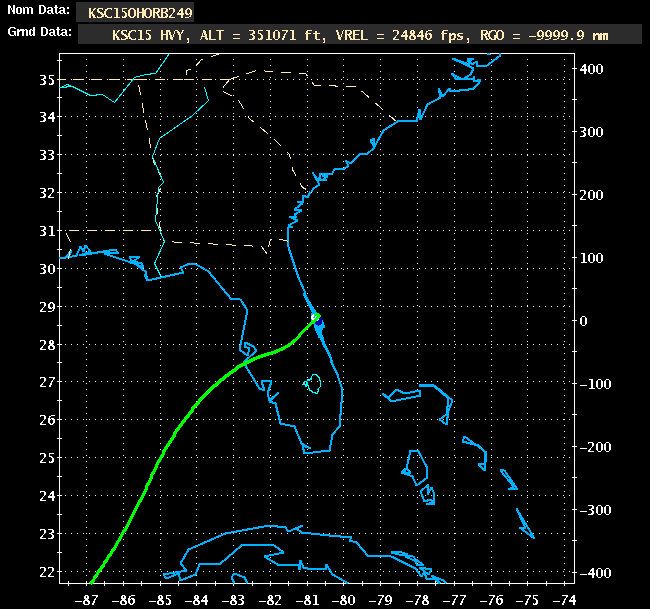This screenshot has width=650, height=609.
Task: Click longitude label -85 on bottom axis
Action: coord(160,600)
